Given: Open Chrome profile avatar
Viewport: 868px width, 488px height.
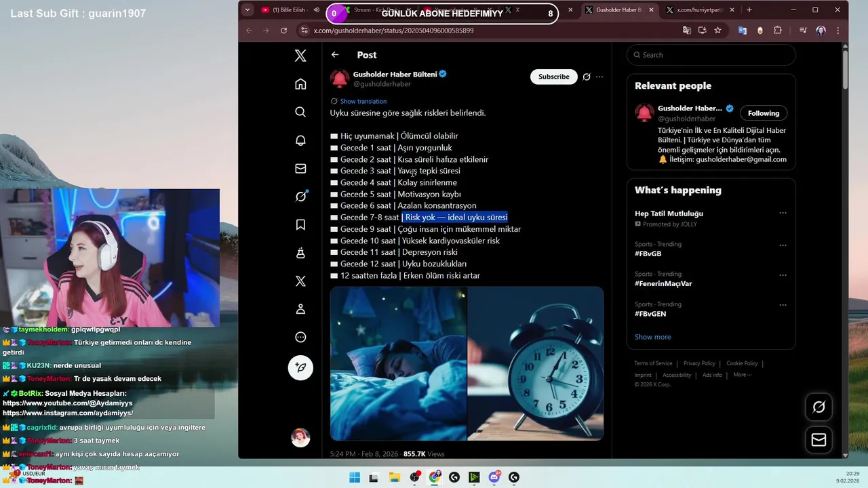Looking at the screenshot, I should [x=821, y=30].
